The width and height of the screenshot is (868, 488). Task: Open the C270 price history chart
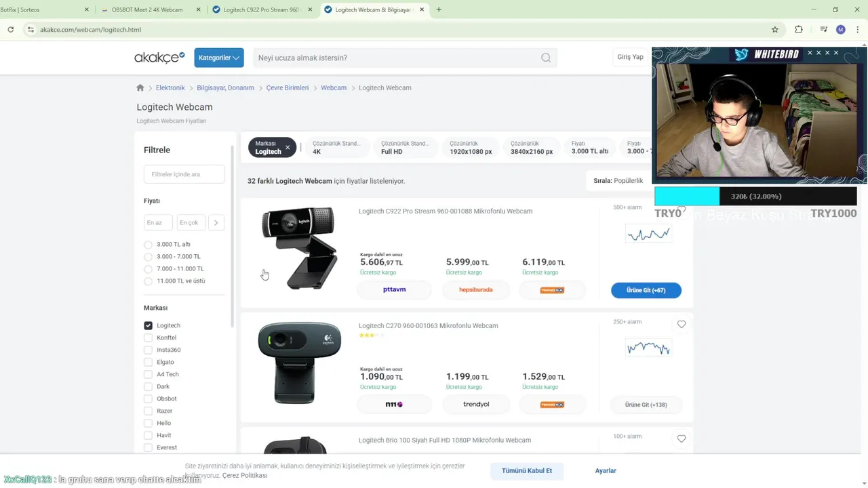coord(648,348)
